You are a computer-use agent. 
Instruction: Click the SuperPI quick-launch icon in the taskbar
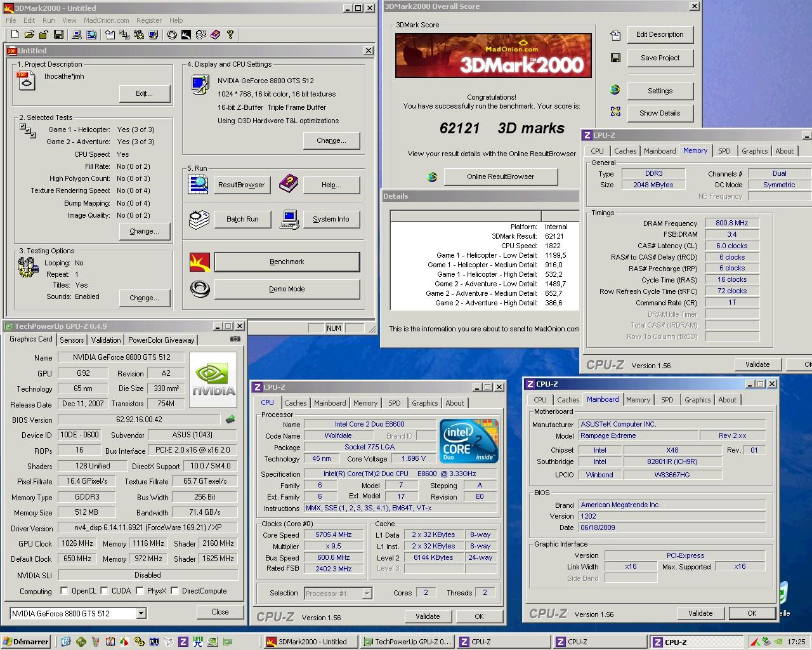(197, 641)
